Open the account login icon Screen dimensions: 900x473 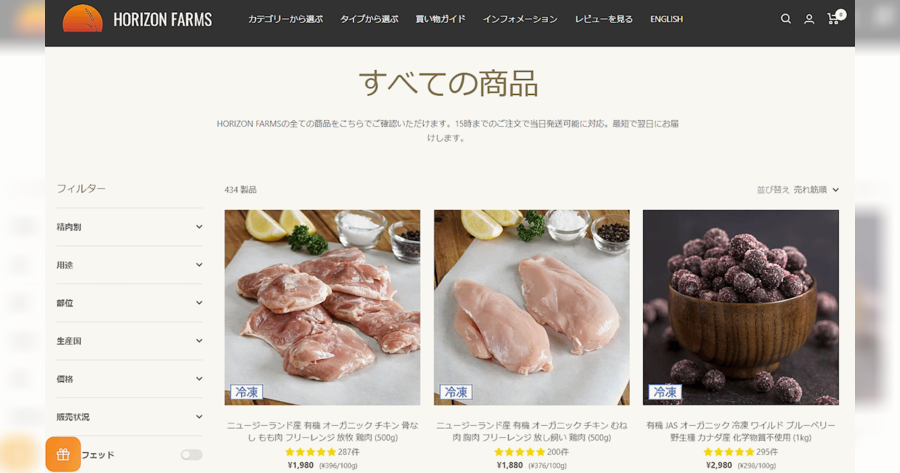click(x=809, y=19)
